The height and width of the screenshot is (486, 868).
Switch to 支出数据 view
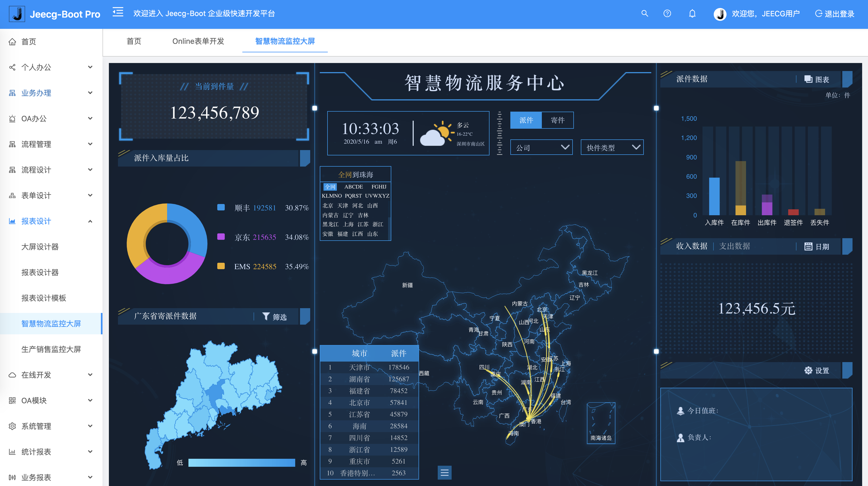pyautogui.click(x=734, y=246)
